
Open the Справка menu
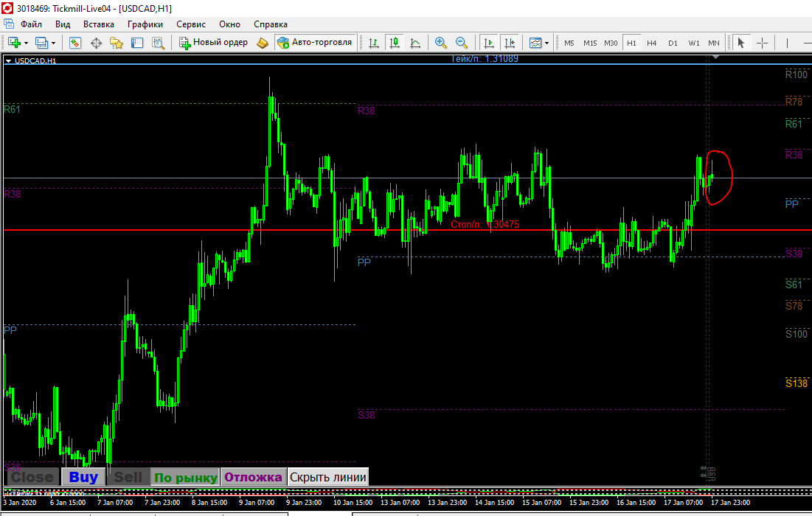pos(271,24)
